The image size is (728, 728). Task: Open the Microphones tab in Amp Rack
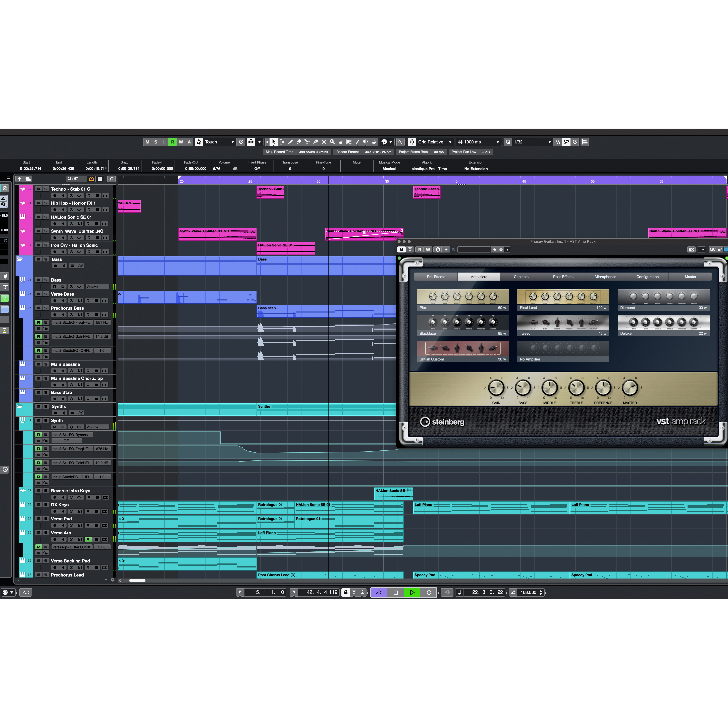point(605,277)
